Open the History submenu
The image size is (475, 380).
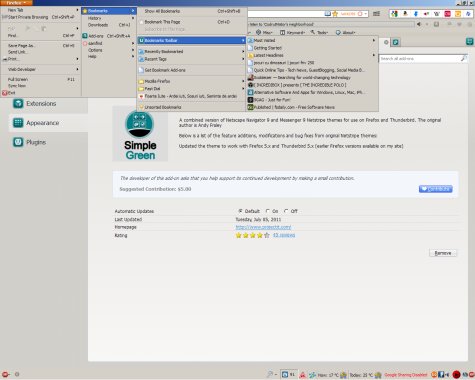109,18
